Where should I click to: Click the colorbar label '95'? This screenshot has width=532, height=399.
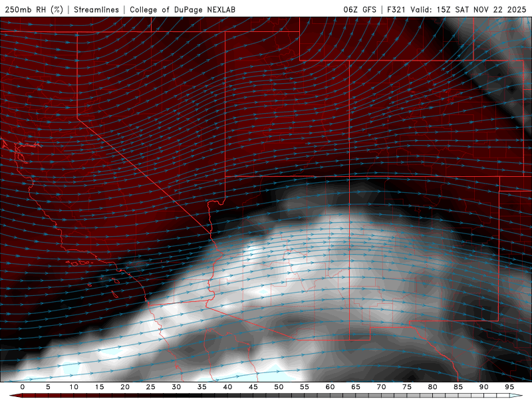coord(509,387)
